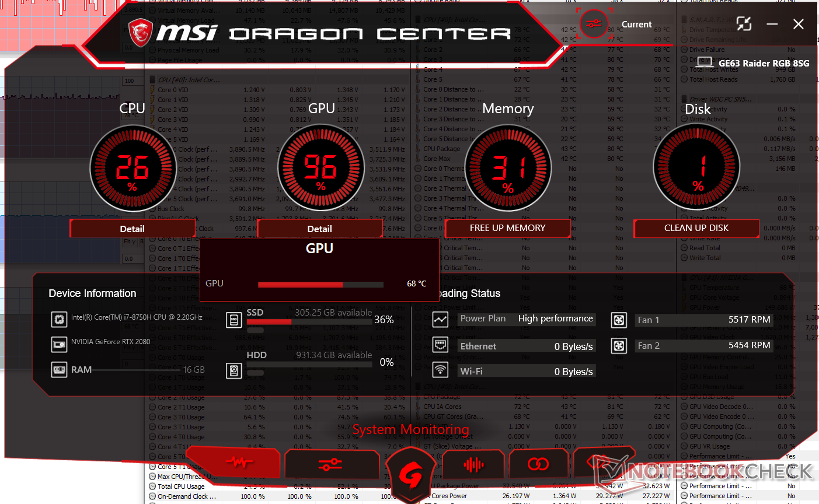Click the Fan 2 icon
819x504 pixels.
pos(619,346)
